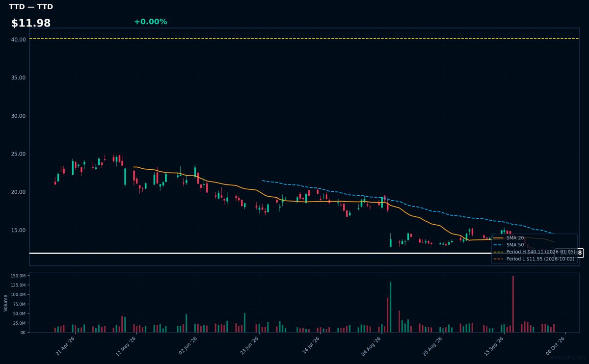
Task: Click the 15.00 price axis label
Action: click(19, 230)
